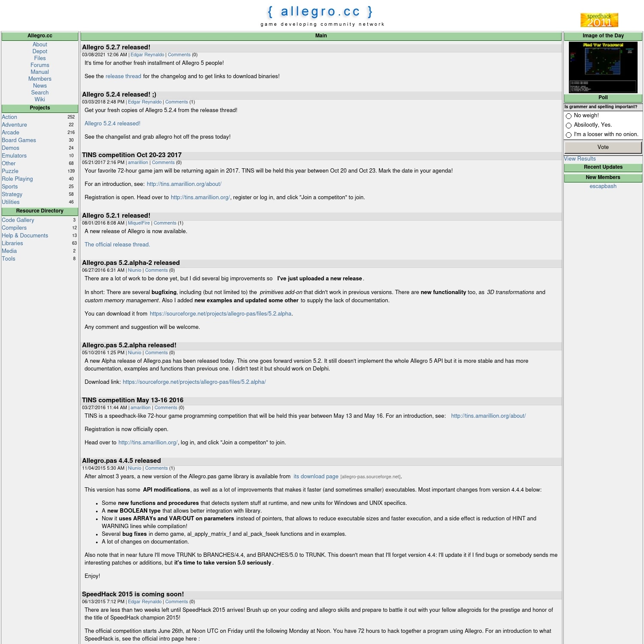Image resolution: width=644 pixels, height=644 pixels.
Task: Open the Utilities projects category
Action: [11, 202]
